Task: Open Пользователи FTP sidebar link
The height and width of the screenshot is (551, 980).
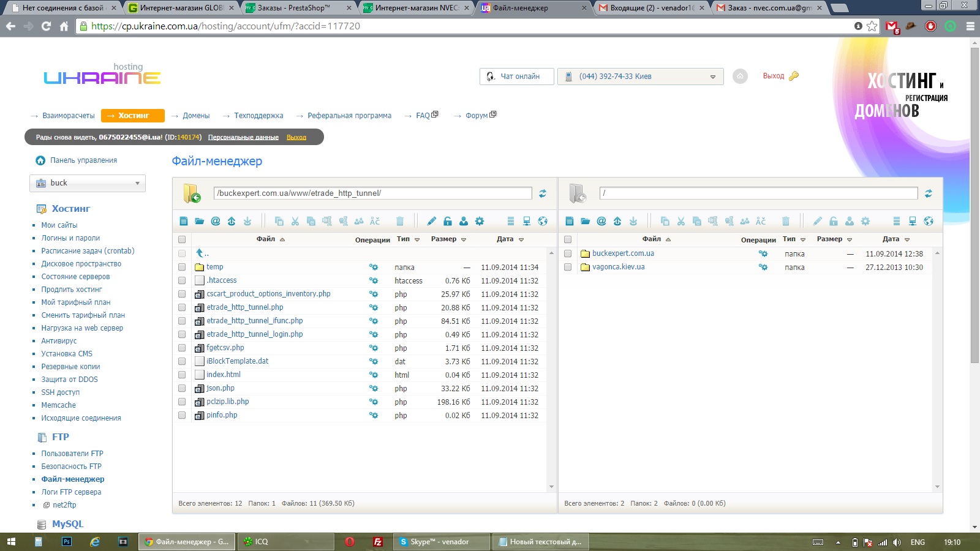Action: (72, 454)
